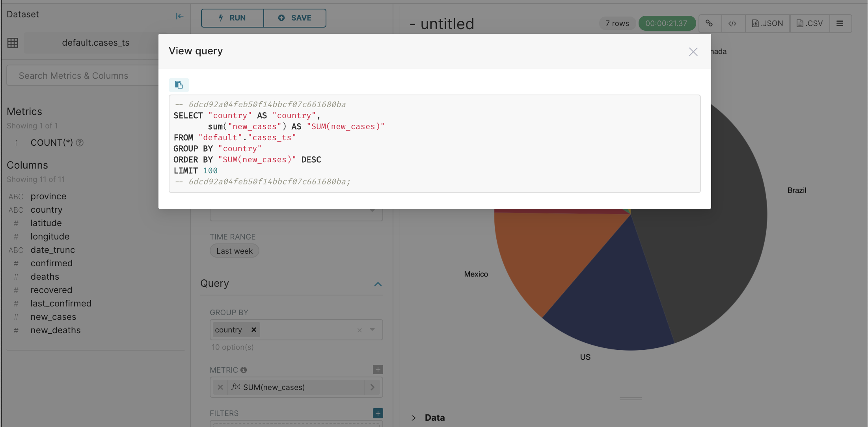Run the query
Screen dimensions: 868x427
click(x=232, y=18)
